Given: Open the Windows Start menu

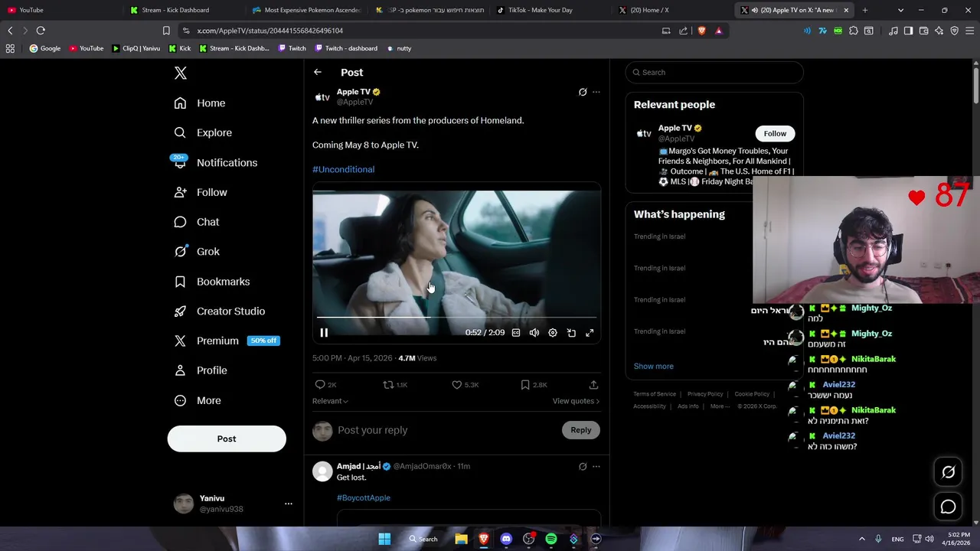Looking at the screenshot, I should coord(384,539).
